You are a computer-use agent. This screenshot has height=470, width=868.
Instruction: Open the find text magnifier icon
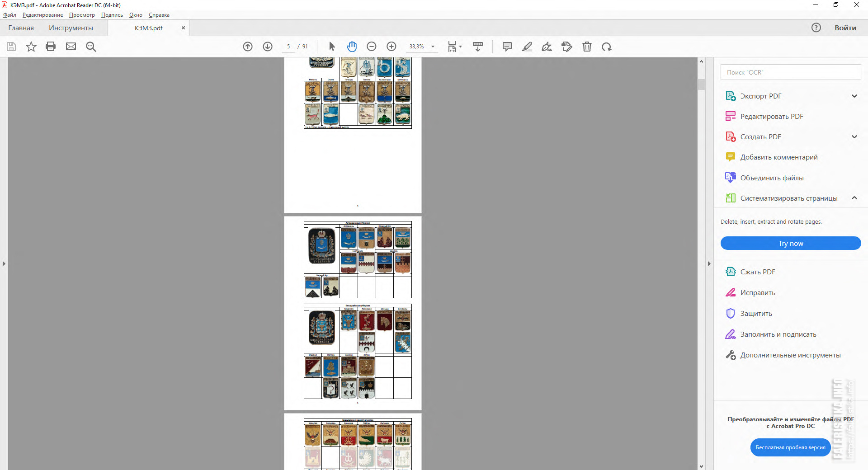(91, 47)
